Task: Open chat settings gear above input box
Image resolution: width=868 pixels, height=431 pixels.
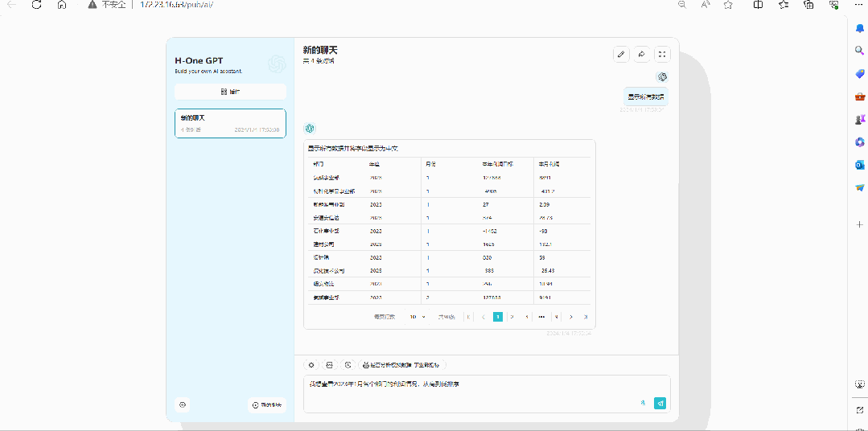Action: click(311, 364)
